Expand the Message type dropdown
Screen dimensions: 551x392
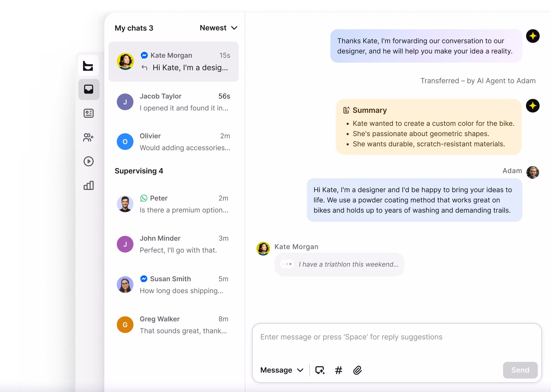coord(282,370)
